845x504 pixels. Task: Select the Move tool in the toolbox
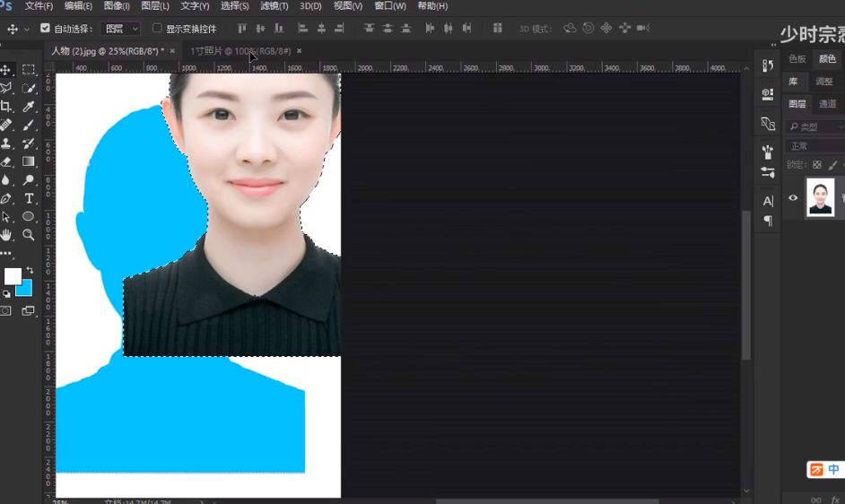pos(6,70)
